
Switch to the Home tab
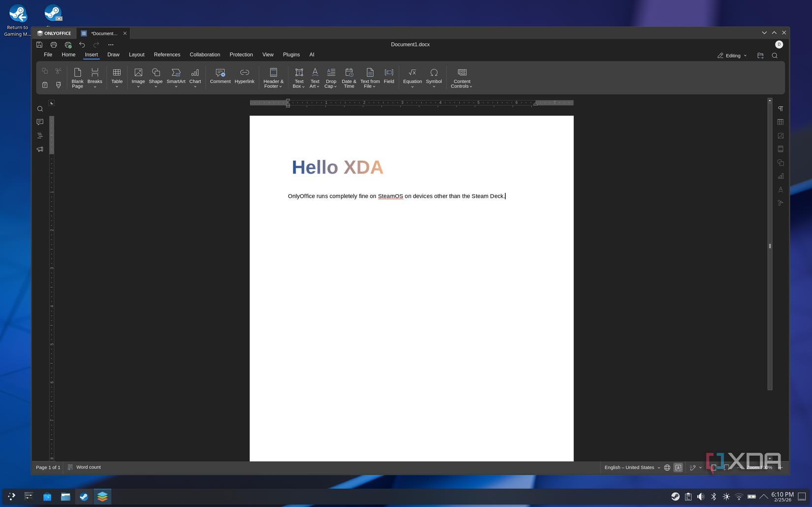pos(68,55)
